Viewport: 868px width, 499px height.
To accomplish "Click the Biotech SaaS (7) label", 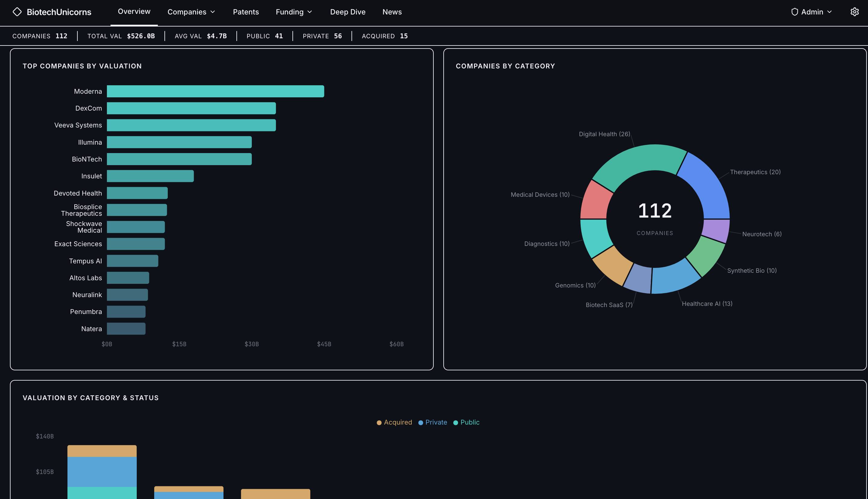I will (609, 305).
